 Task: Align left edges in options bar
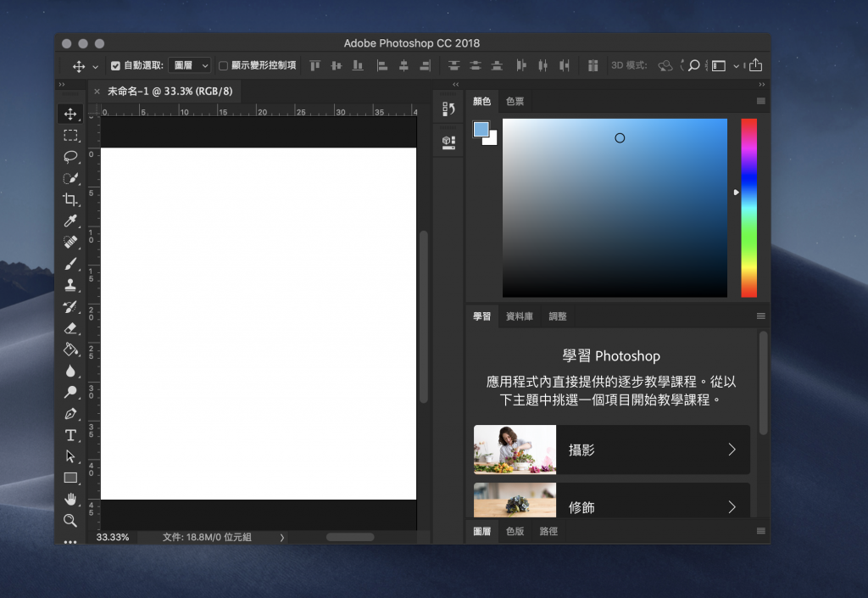click(382, 65)
